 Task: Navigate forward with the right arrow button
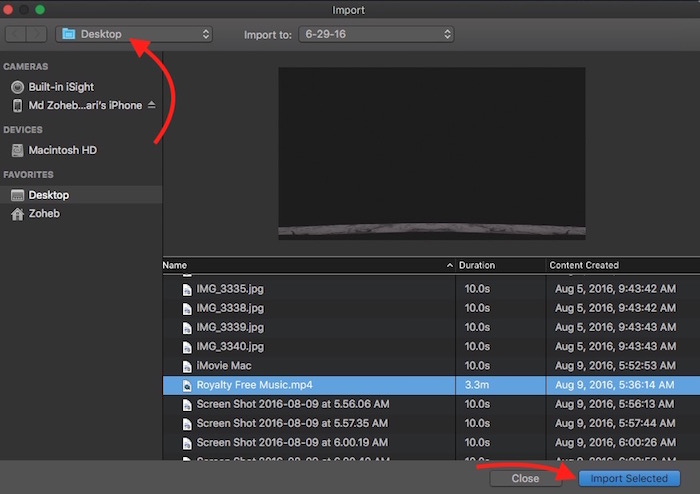[x=38, y=34]
